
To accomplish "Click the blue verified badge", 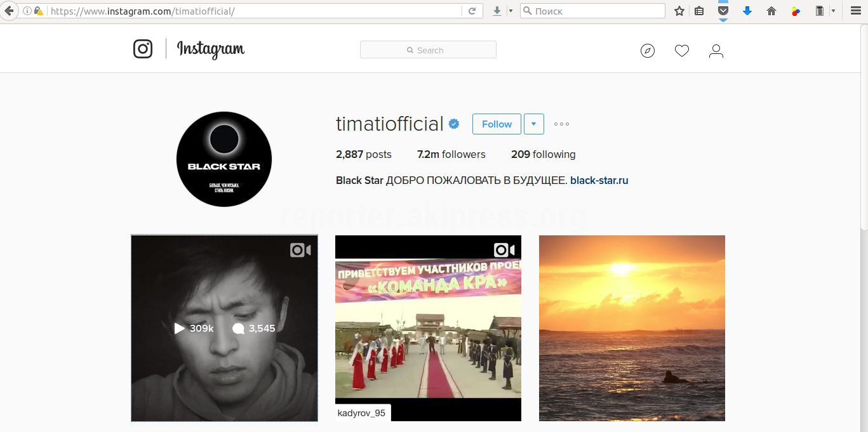I will (454, 124).
